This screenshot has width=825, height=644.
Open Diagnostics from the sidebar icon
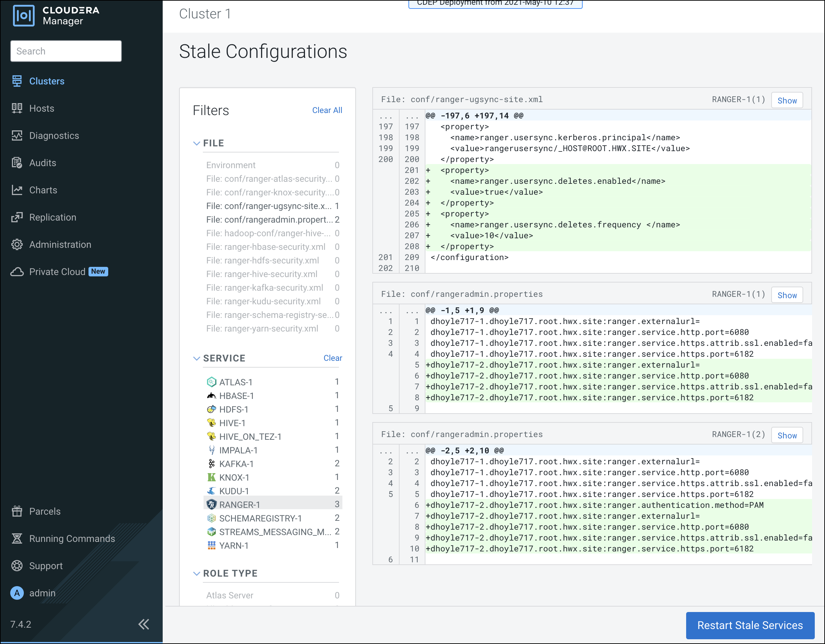[17, 135]
